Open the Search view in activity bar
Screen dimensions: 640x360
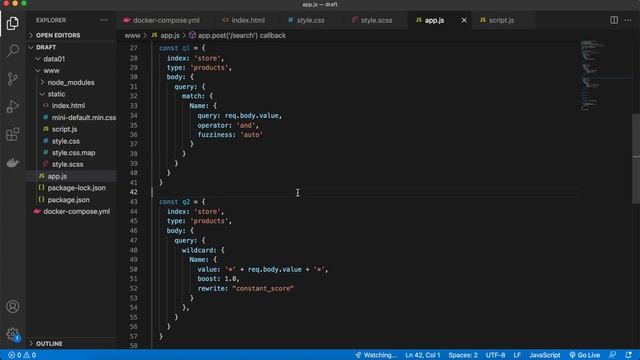pyautogui.click(x=13, y=51)
